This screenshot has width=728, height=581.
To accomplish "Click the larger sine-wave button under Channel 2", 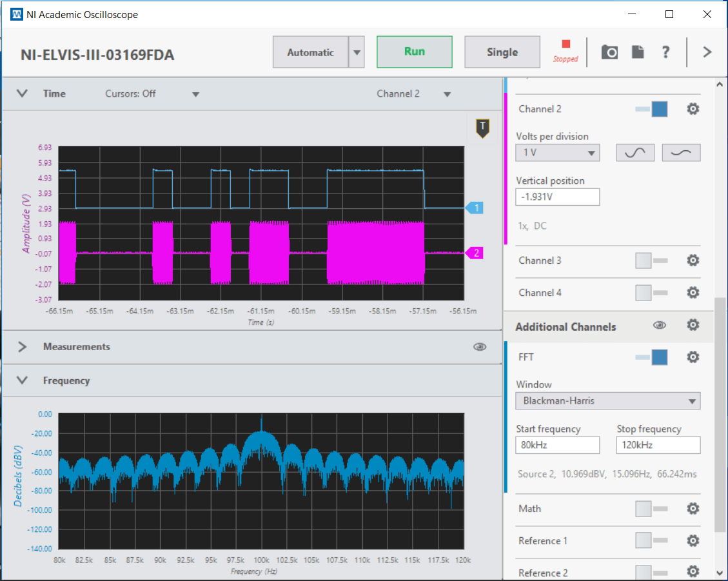I will click(x=635, y=153).
